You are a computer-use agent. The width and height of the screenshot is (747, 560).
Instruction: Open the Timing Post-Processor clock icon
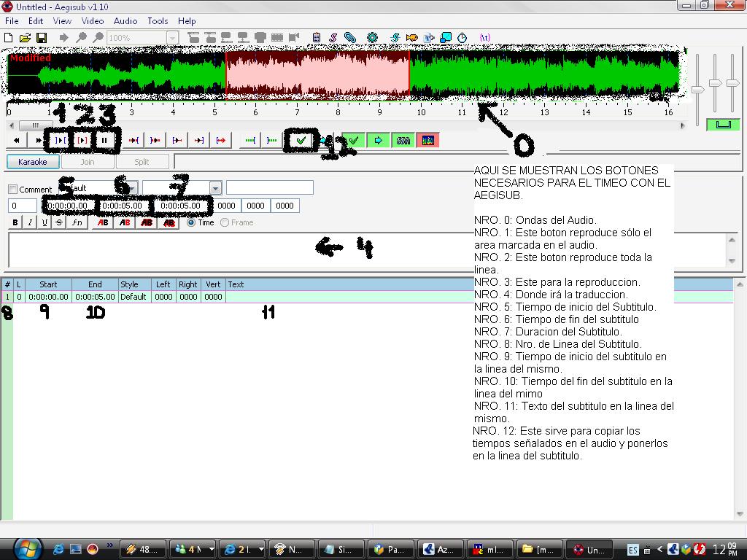pyautogui.click(x=462, y=38)
